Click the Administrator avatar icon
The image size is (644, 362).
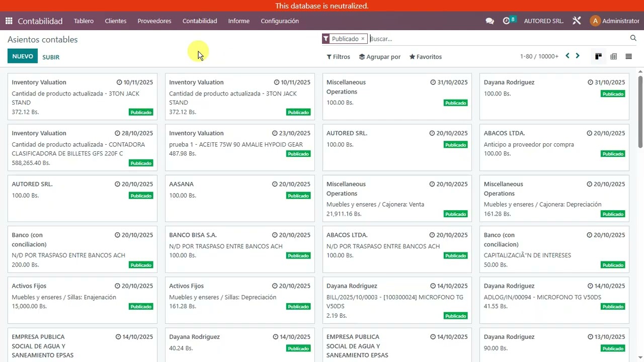(x=595, y=21)
